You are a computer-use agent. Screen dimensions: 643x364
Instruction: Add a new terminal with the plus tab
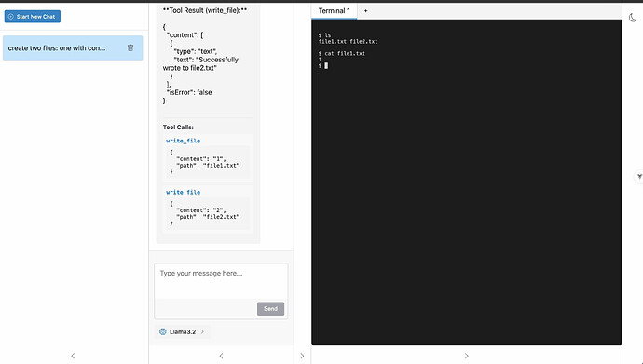366,11
